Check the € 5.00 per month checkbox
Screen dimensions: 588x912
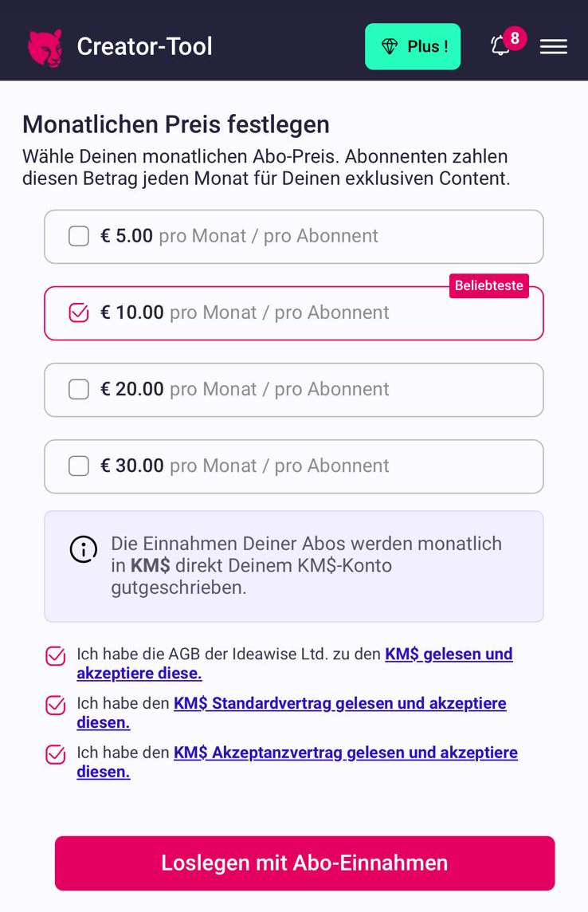(78, 236)
